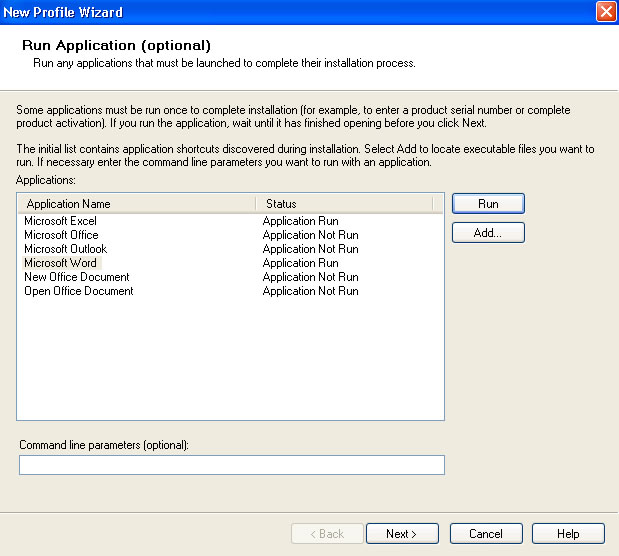Click the Run button
Image resolution: width=619 pixels, height=556 pixels.
488,204
